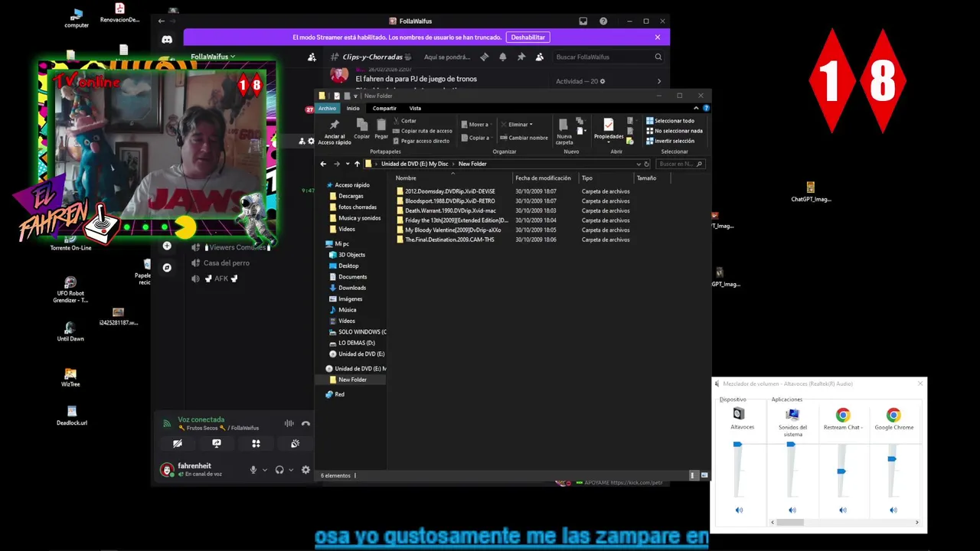This screenshot has width=980, height=551.
Task: Deafen with Discord headphones icon
Action: point(279,470)
